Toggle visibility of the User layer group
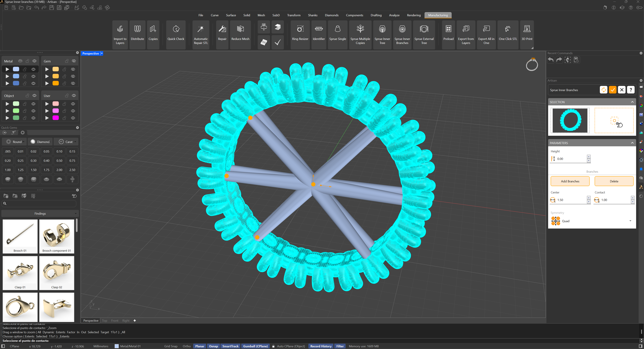 click(x=74, y=96)
